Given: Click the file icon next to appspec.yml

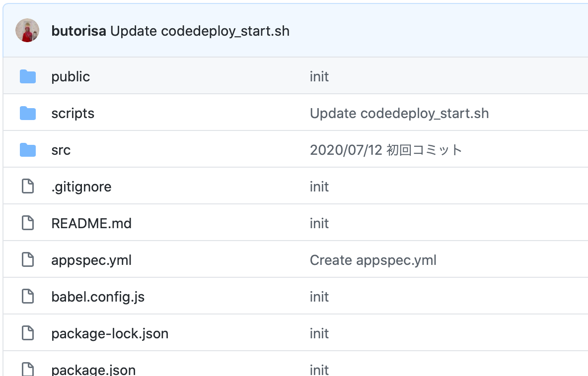Looking at the screenshot, I should [x=28, y=259].
